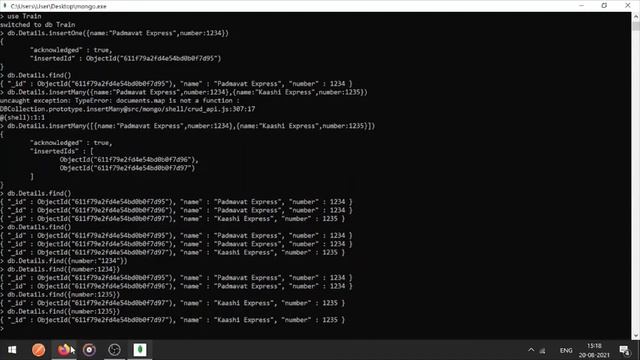The height and width of the screenshot is (360, 640).
Task: Click the DBCollection.prototype.insertMany trace line
Action: pyautogui.click(x=127, y=109)
